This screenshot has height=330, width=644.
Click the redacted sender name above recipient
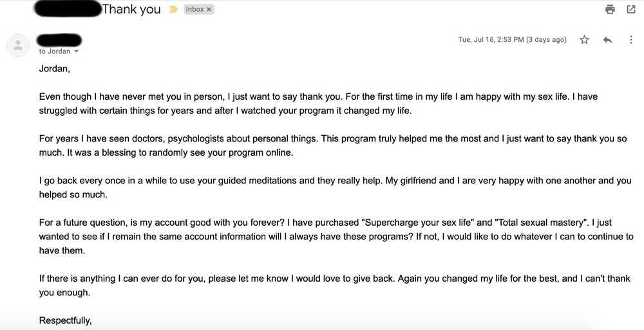point(59,39)
